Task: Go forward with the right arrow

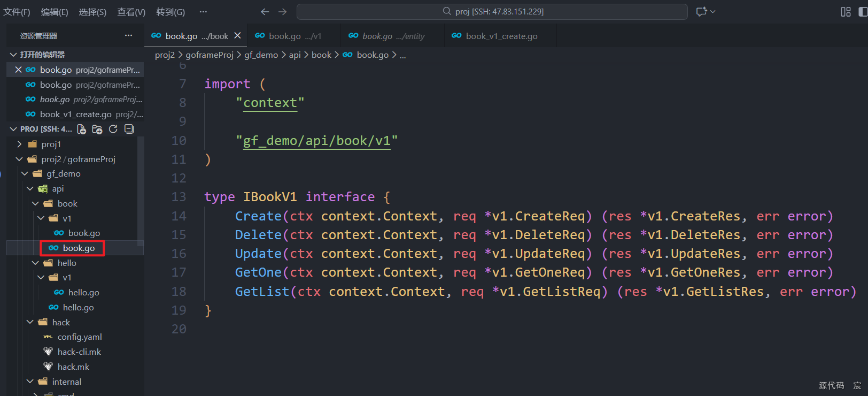Action: pyautogui.click(x=283, y=12)
